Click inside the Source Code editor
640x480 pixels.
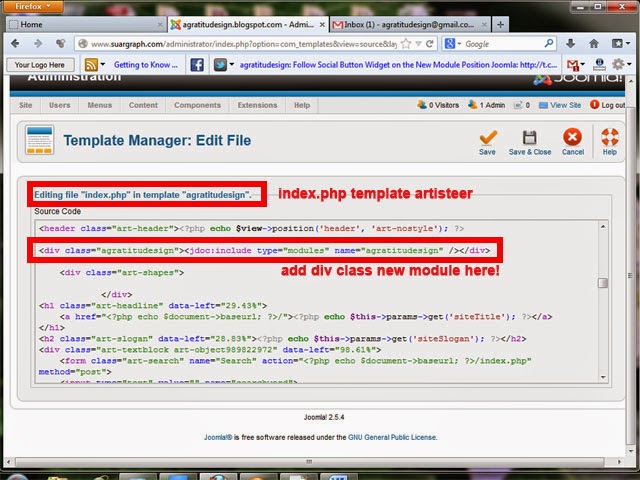click(x=316, y=302)
